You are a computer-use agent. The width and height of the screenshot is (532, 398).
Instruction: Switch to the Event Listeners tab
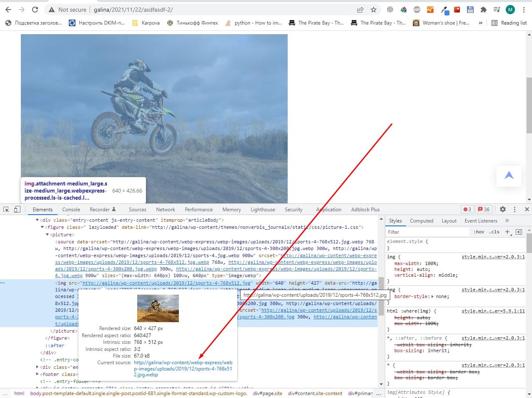click(x=481, y=220)
